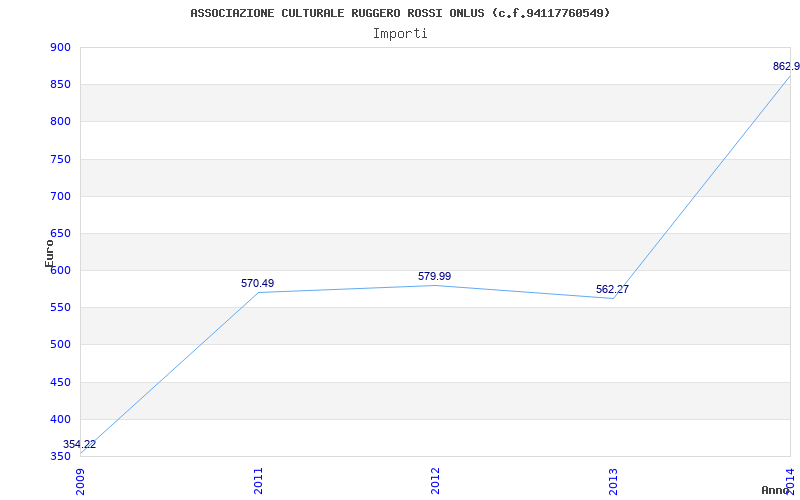This screenshot has height=500, width=800.
Task: Click the 750 y-axis value
Action: [60, 159]
